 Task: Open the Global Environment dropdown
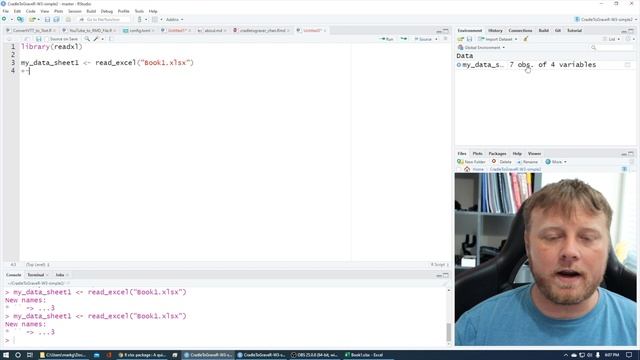click(x=482, y=47)
